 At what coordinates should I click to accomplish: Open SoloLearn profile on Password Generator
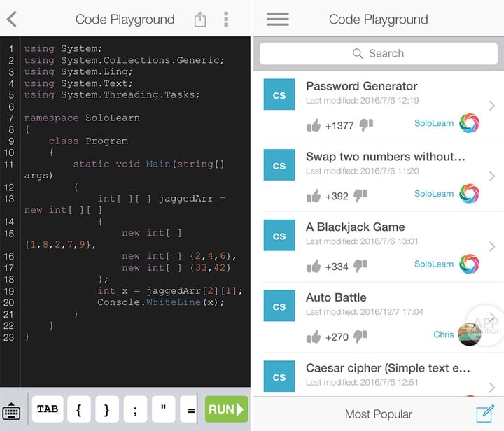(x=434, y=123)
